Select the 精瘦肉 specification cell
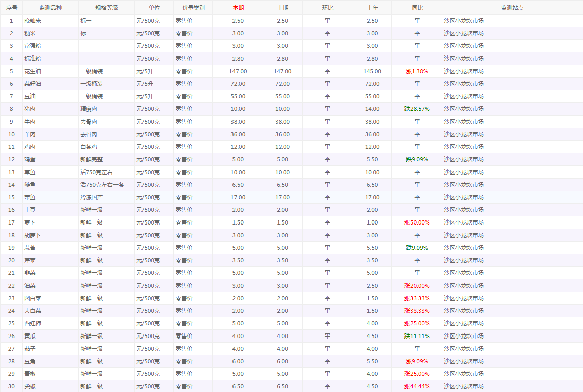The height and width of the screenshot is (392, 583). 88,109
